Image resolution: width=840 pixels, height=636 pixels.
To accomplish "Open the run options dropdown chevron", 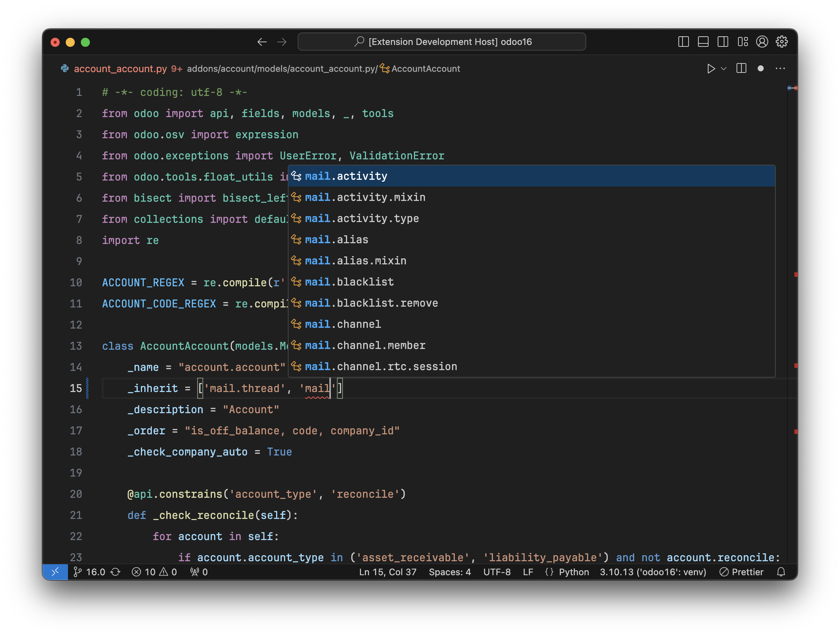I will (723, 69).
